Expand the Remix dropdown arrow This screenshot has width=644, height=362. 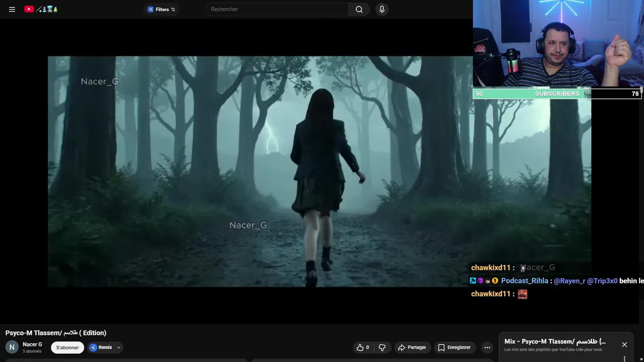[119, 347]
